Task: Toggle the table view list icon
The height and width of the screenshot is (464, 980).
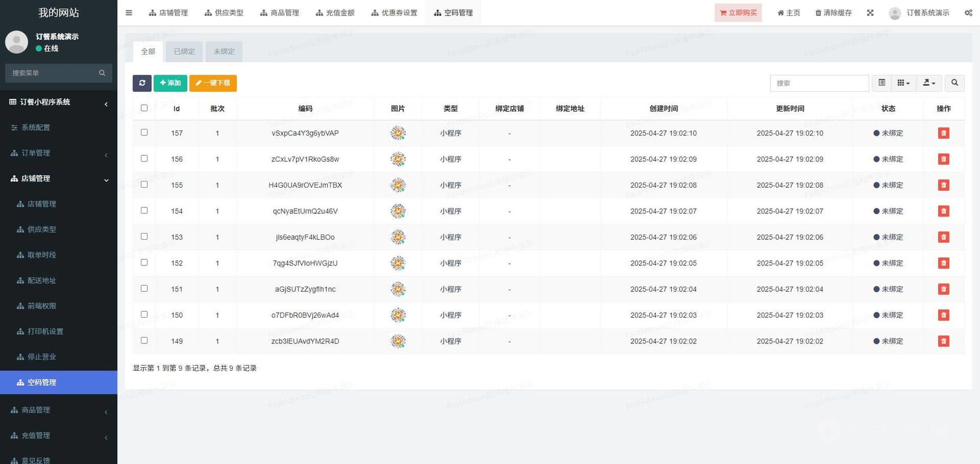Action: (881, 83)
